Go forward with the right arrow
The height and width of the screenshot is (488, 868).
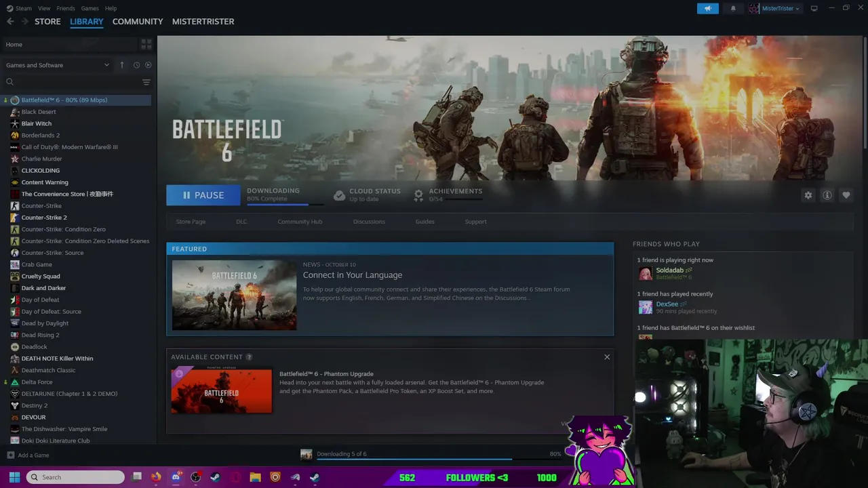(24, 22)
